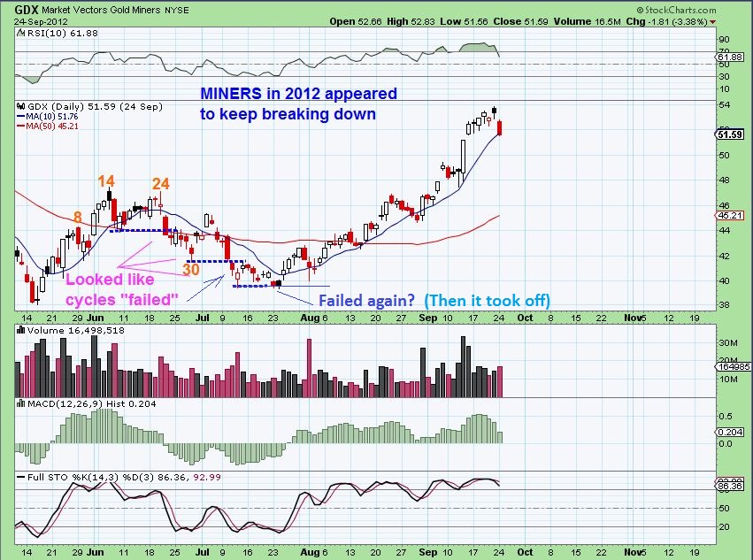Click the last red candlestick at 24 Sep
Image resolution: width=753 pixels, height=560 pixels.
pos(500,127)
